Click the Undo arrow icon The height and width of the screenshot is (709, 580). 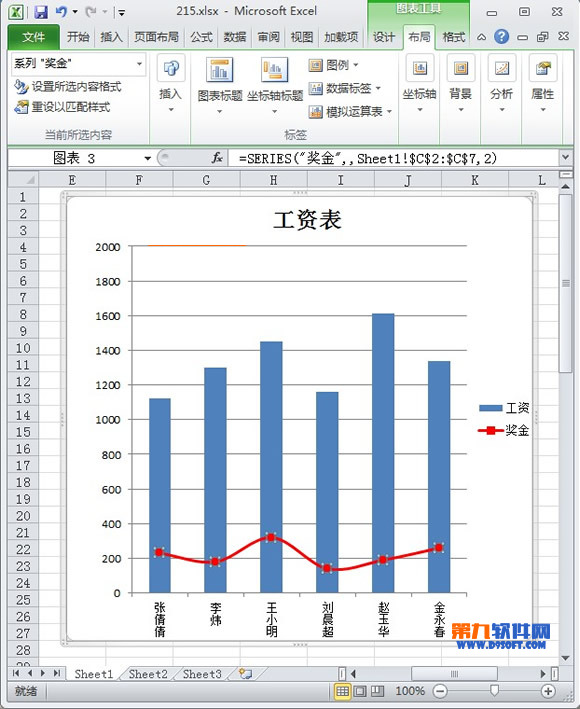click(61, 12)
